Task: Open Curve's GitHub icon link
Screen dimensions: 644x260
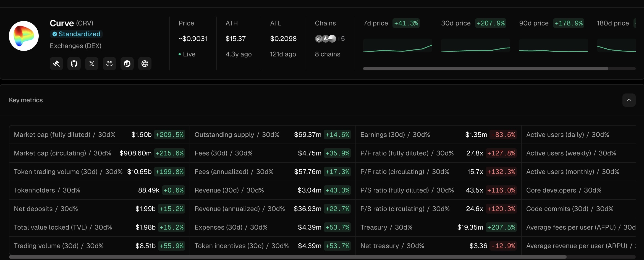Action: pyautogui.click(x=74, y=64)
